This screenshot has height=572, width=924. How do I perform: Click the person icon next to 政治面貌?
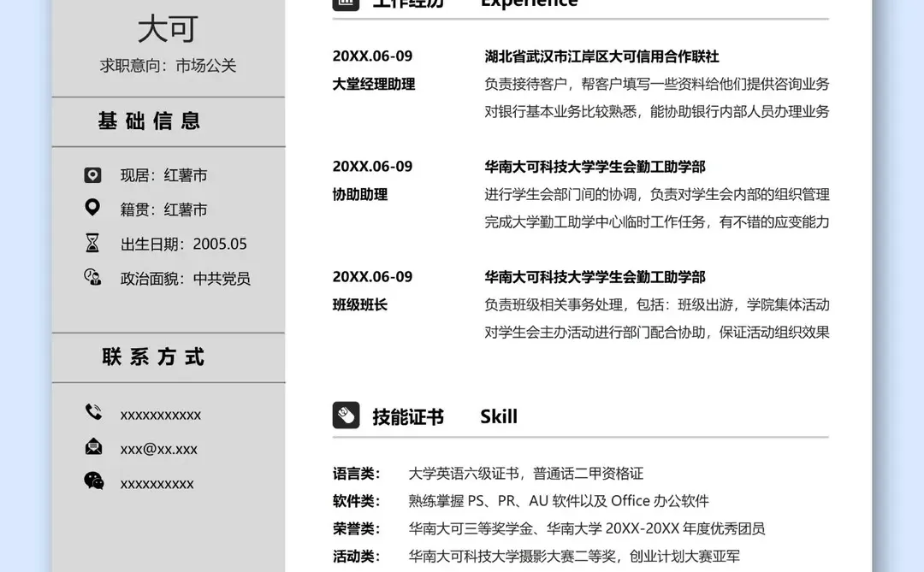point(92,277)
